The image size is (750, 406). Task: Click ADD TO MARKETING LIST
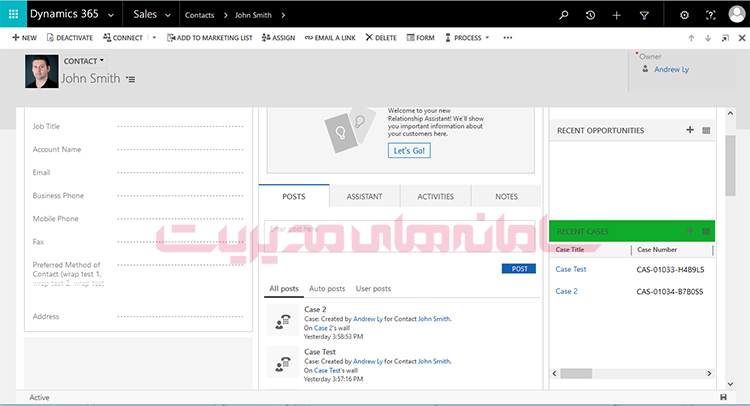(210, 38)
